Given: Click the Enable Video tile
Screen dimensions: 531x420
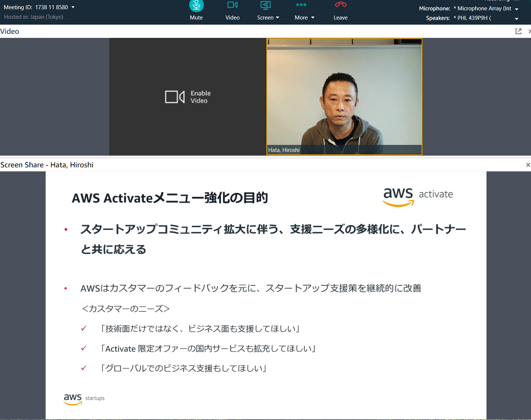Looking at the screenshot, I should [188, 97].
